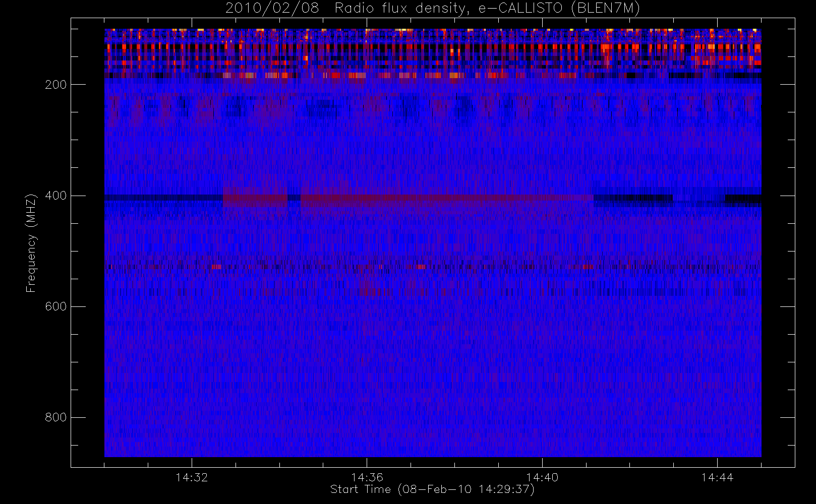Click the 14:40 time tick label
Viewport: 816px width, 504px height.
click(542, 477)
